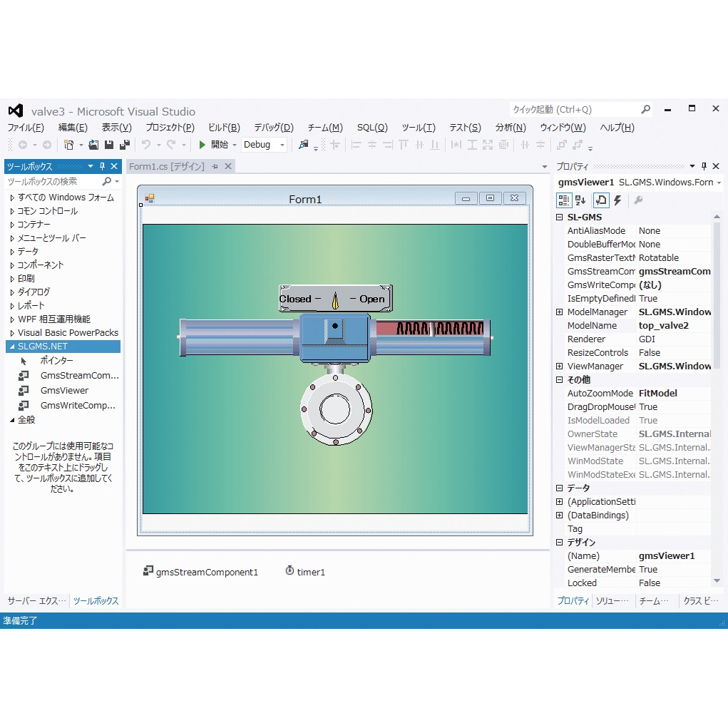Collapse the SLGMS.NET toolbox group

click(13, 347)
